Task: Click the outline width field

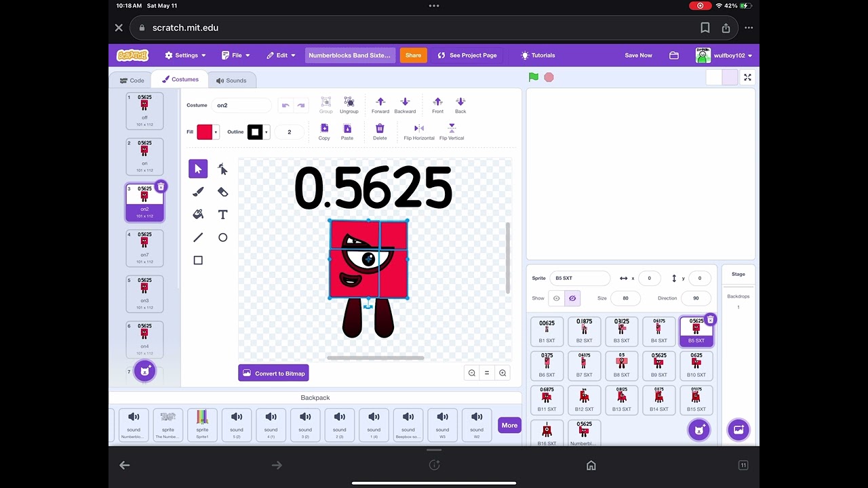Action: (289, 132)
